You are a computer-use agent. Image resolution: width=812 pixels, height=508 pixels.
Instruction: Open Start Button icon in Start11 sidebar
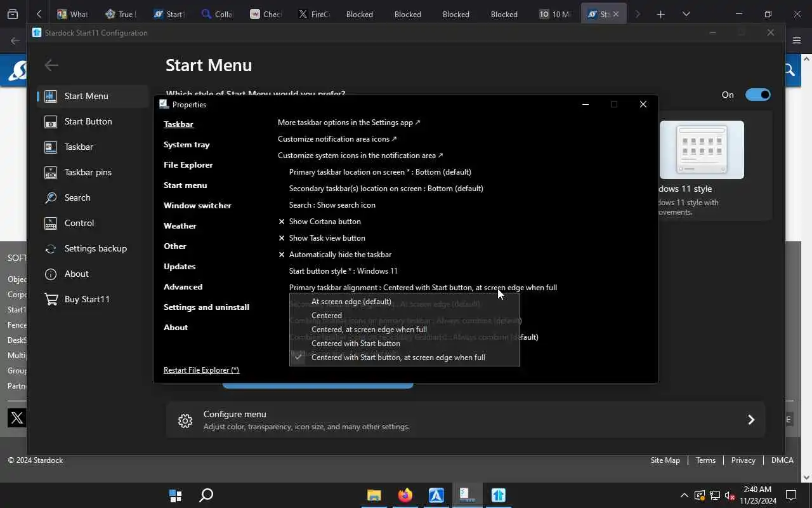(51, 121)
